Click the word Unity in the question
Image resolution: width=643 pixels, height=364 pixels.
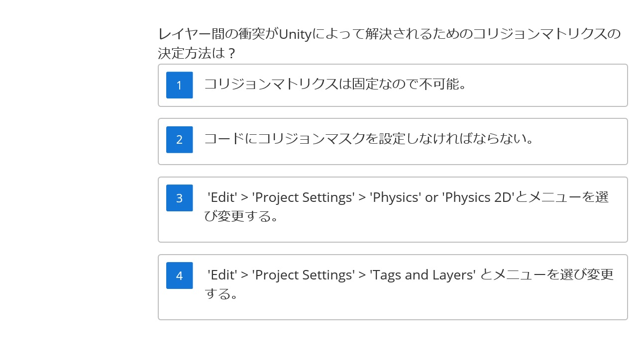[294, 34]
